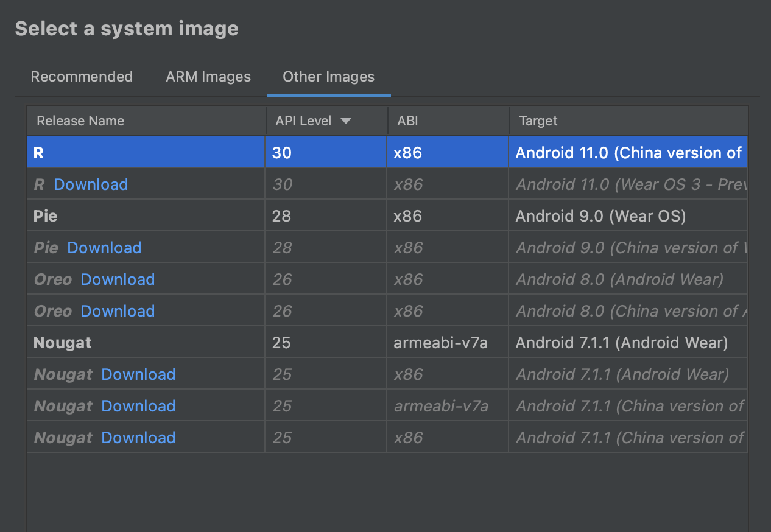
Task: Click x86 ABI in the selected R row
Action: (408, 153)
